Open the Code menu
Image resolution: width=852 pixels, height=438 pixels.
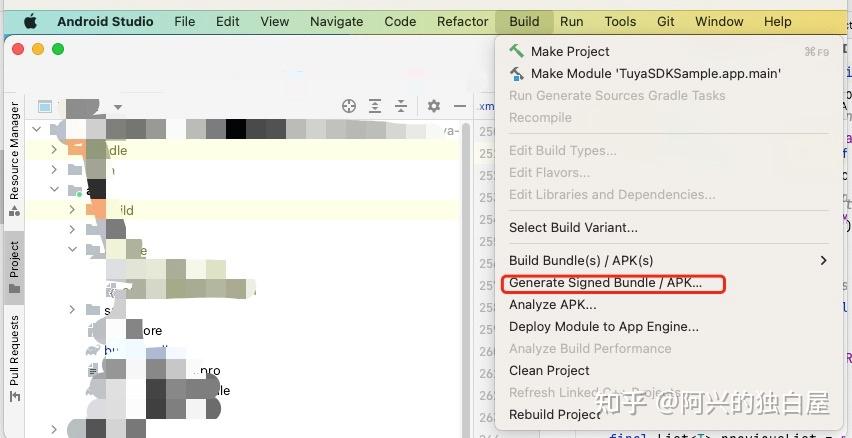400,22
